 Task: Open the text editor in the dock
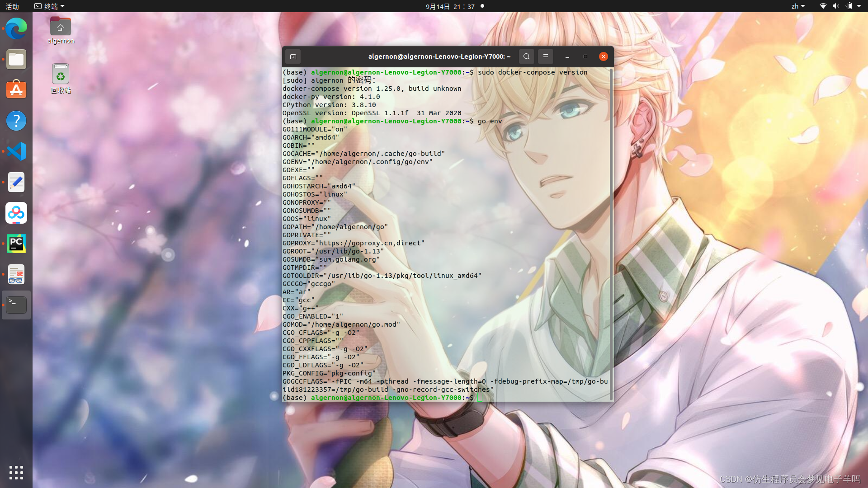click(16, 182)
